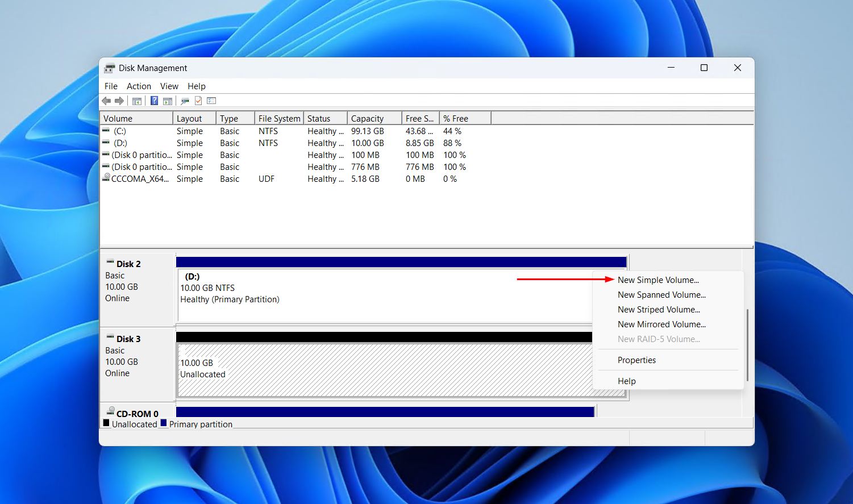Sort by the Status column header
This screenshot has height=504, width=853.
pyautogui.click(x=325, y=118)
